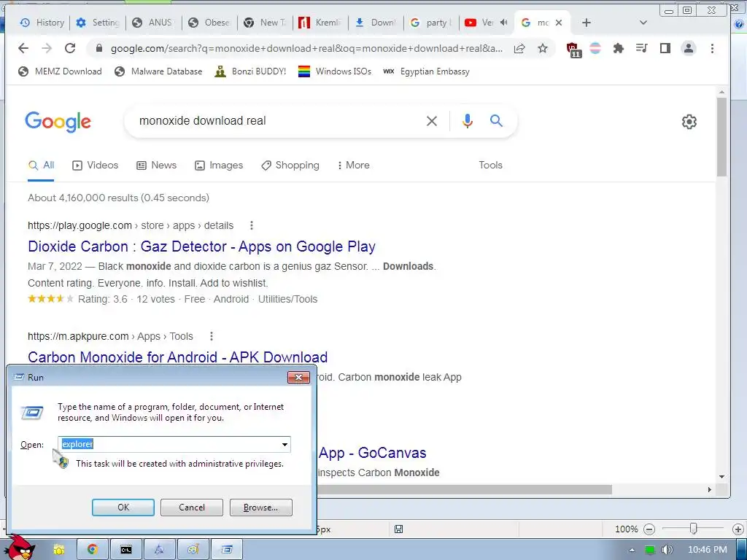Screen dimensions: 747x560
Task: Go back to the previous page
Action: [x=23, y=48]
